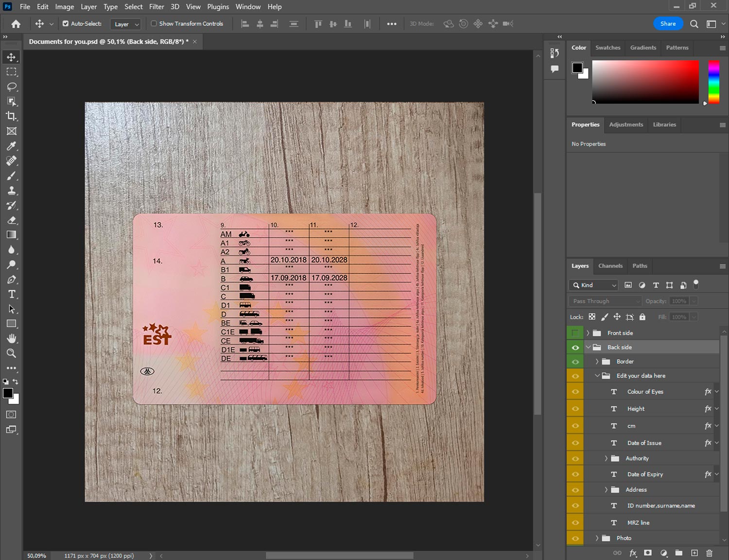Click the Eraser tool
Viewport: 729px width, 560px height.
tap(11, 220)
